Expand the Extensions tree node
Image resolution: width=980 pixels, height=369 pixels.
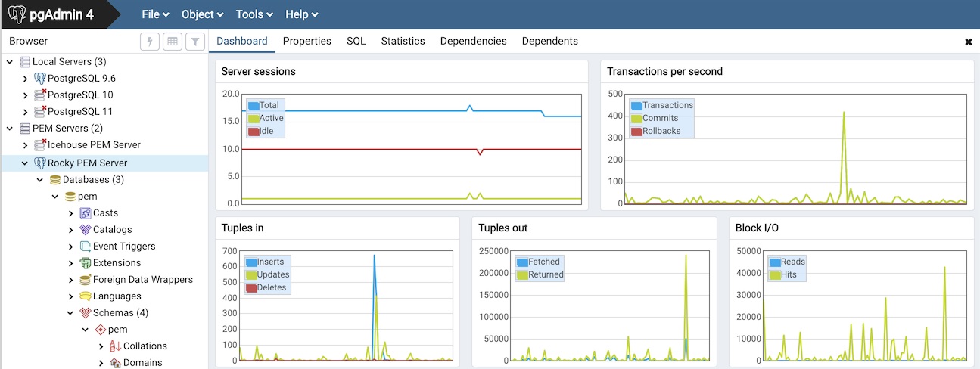[x=70, y=263]
